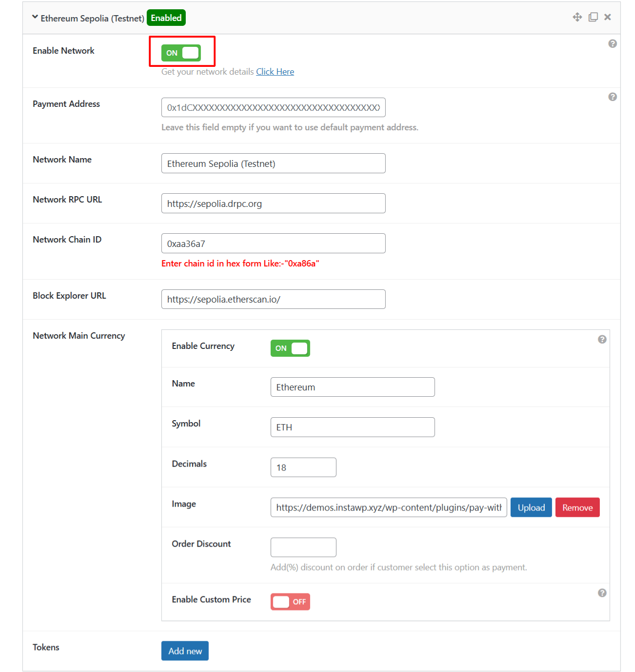Click the duplicate network icon

pos(593,17)
